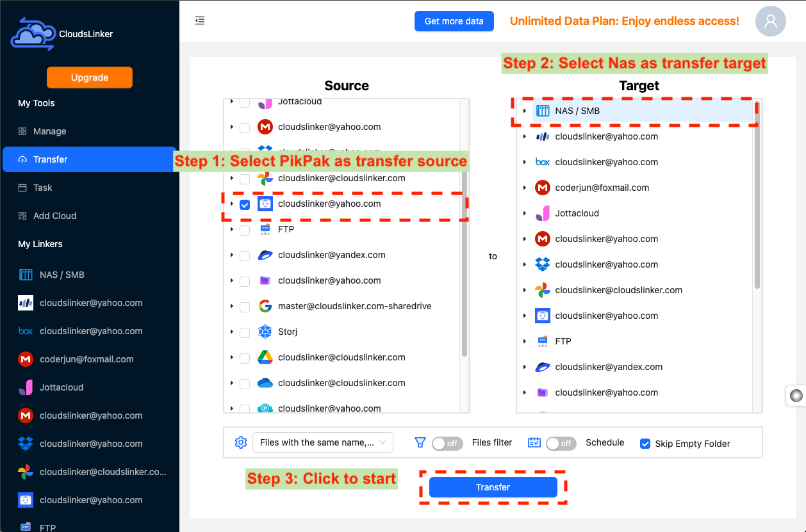
Task: Click the NAS / SMB icon in My Linkers sidebar
Action: click(26, 275)
